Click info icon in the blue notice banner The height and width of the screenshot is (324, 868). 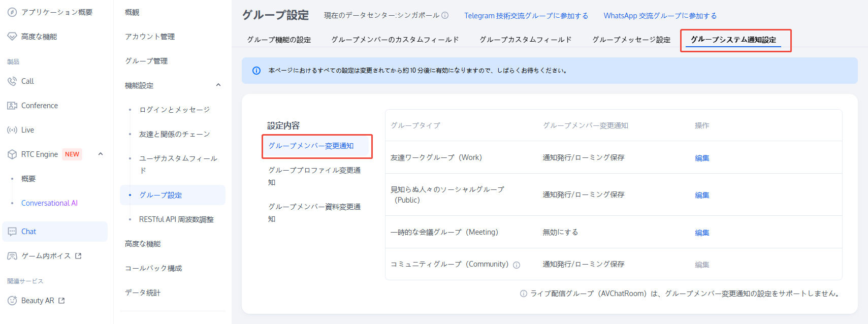pyautogui.click(x=256, y=71)
